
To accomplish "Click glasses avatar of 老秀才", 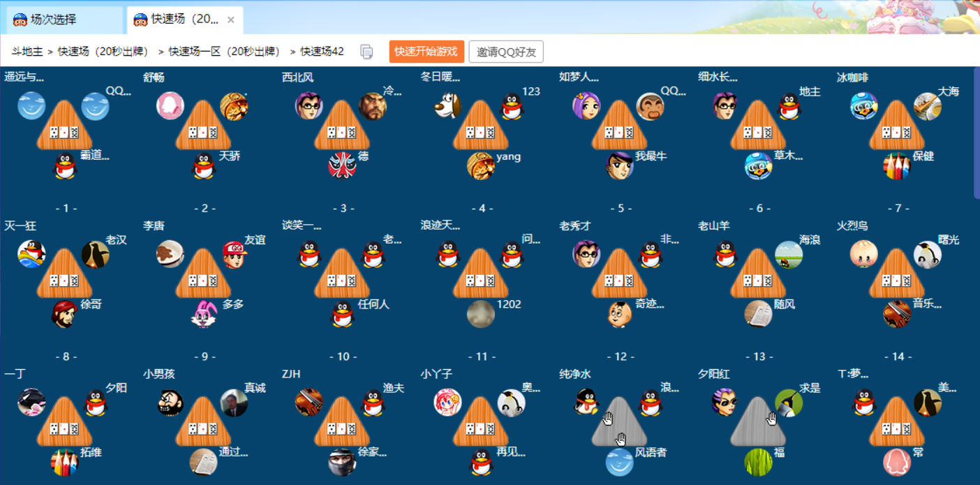I will (x=586, y=254).
